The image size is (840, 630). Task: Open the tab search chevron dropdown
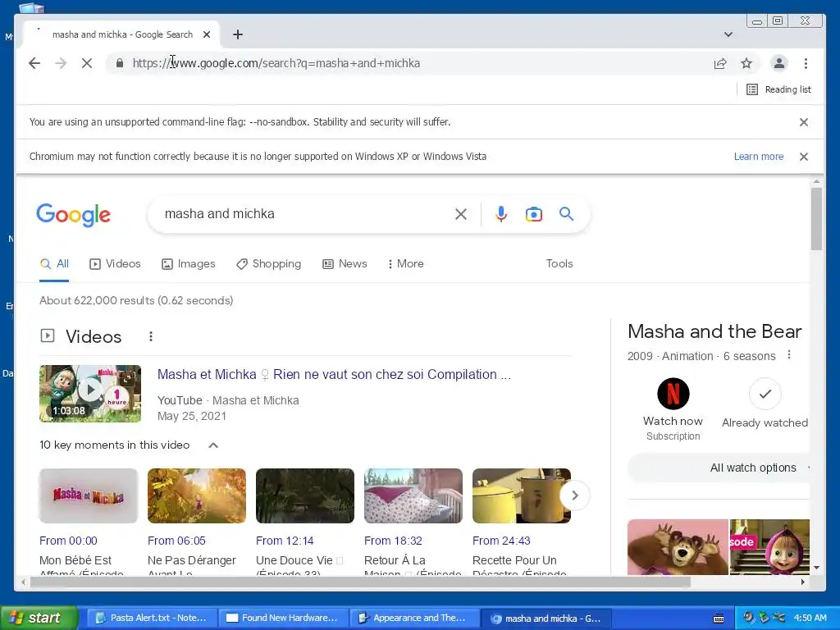coord(728,34)
